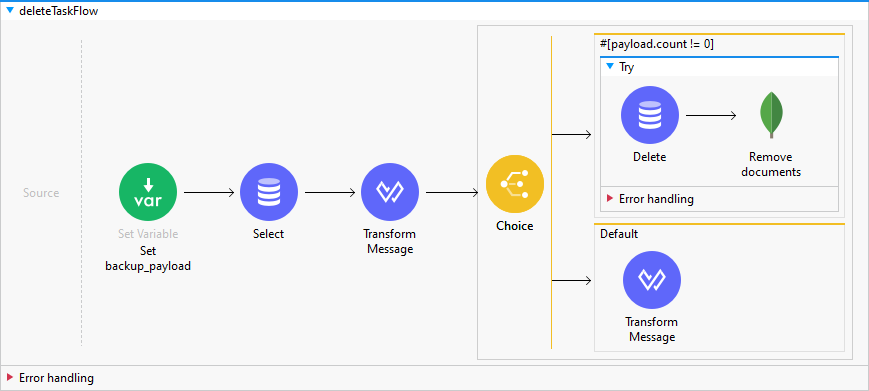Click the 'Choice' label text

pyautogui.click(x=515, y=226)
